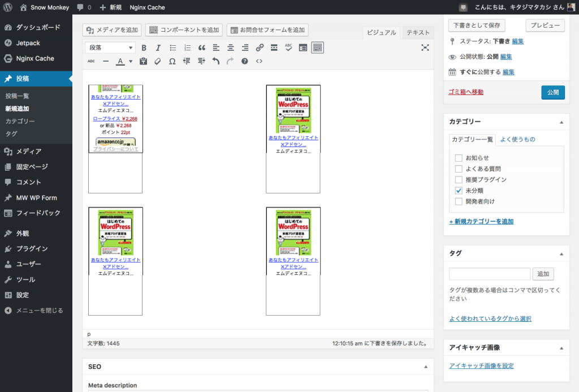Save the post with 下書きとして保存
The image size is (579, 392).
coord(477,25)
